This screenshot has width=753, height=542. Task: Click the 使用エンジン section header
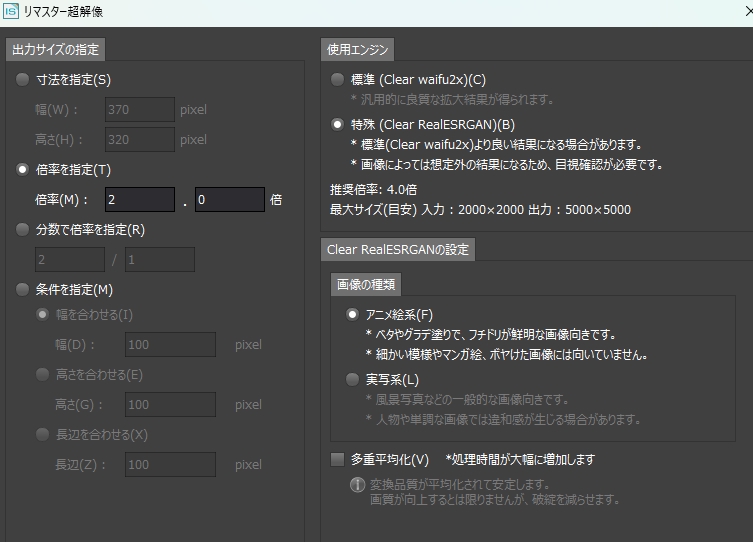(x=357, y=49)
